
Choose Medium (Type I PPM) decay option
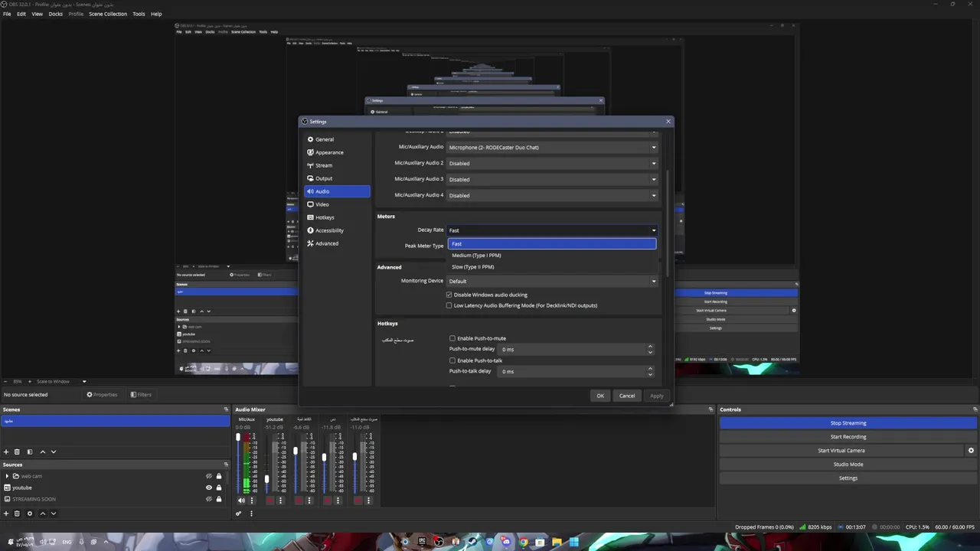point(552,256)
